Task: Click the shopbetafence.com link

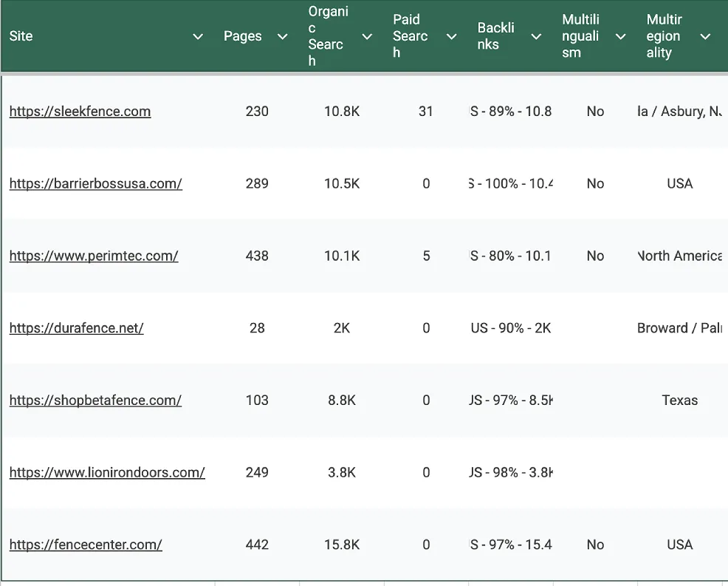Action: click(x=95, y=401)
